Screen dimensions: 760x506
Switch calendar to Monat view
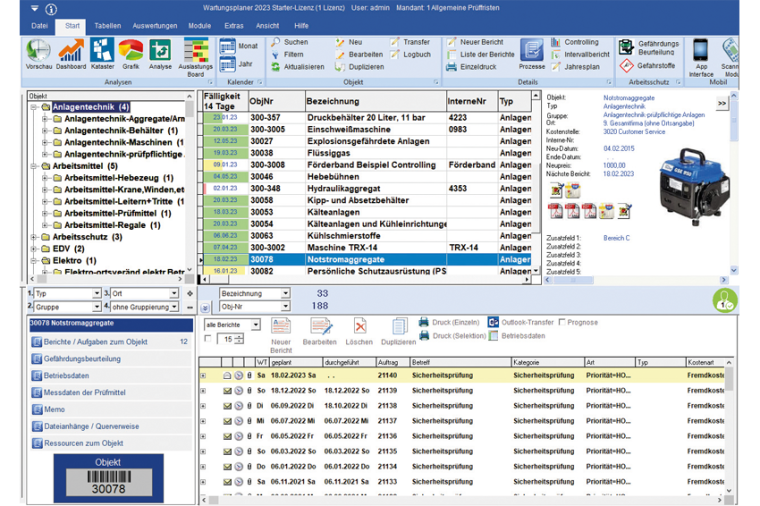(x=238, y=46)
